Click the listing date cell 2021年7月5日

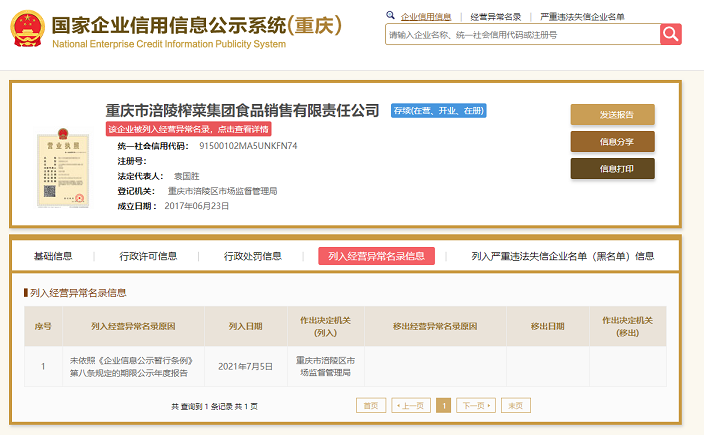point(246,366)
